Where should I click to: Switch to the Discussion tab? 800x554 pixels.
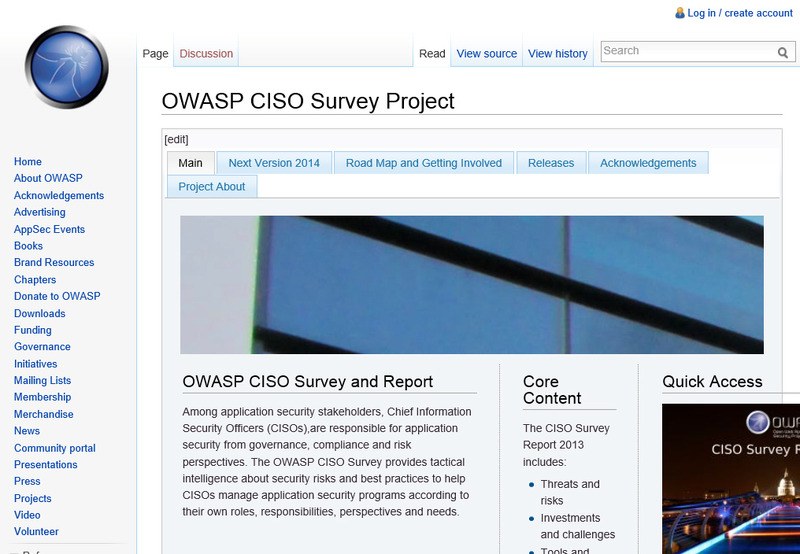206,54
